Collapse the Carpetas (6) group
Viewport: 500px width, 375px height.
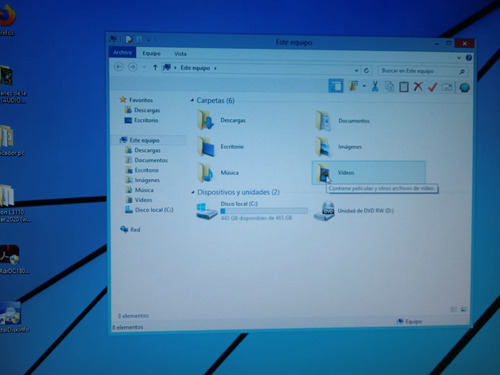click(192, 100)
